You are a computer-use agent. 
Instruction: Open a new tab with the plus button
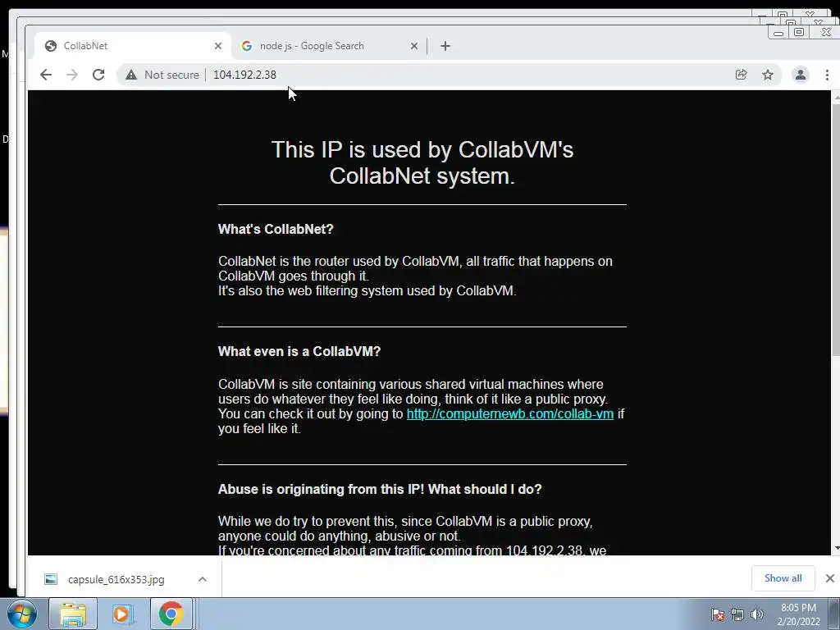coord(445,46)
